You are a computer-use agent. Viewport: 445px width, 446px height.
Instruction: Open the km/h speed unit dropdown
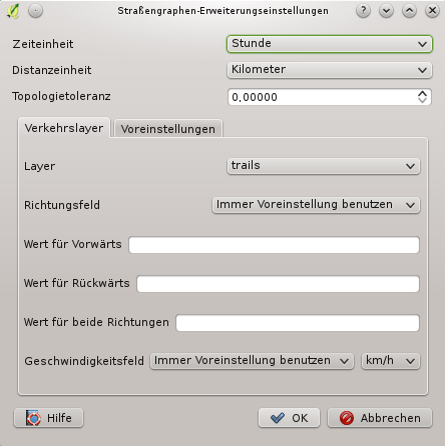pos(391,361)
